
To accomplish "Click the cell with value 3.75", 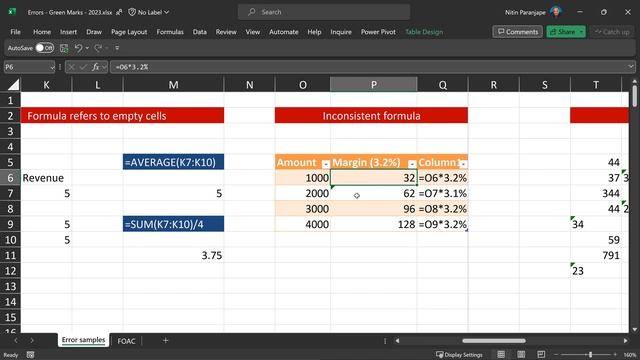I will pyautogui.click(x=173, y=255).
